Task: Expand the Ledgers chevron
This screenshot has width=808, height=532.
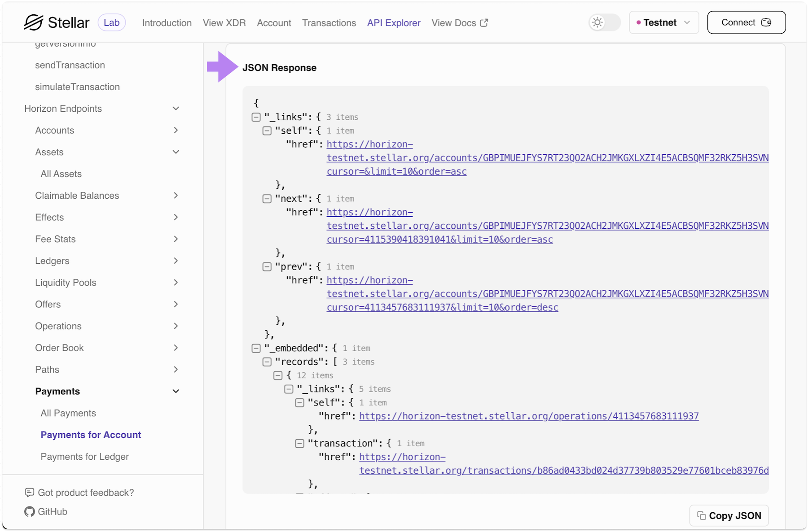Action: [176, 261]
